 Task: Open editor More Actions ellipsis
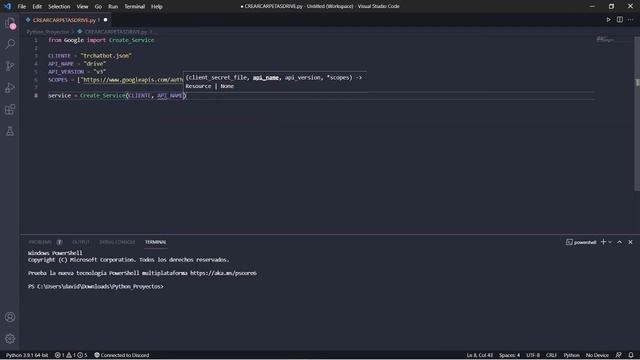point(631,20)
